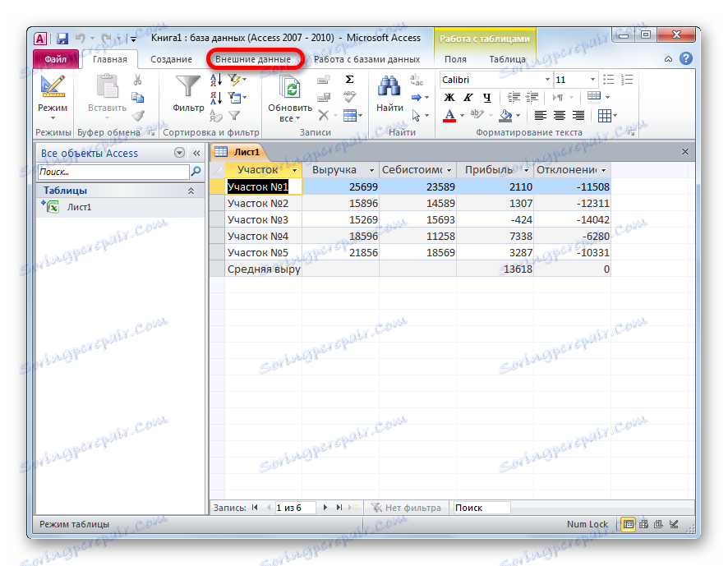Click the numbered list icon
Image resolution: width=728 pixels, height=566 pixels.
point(627,80)
